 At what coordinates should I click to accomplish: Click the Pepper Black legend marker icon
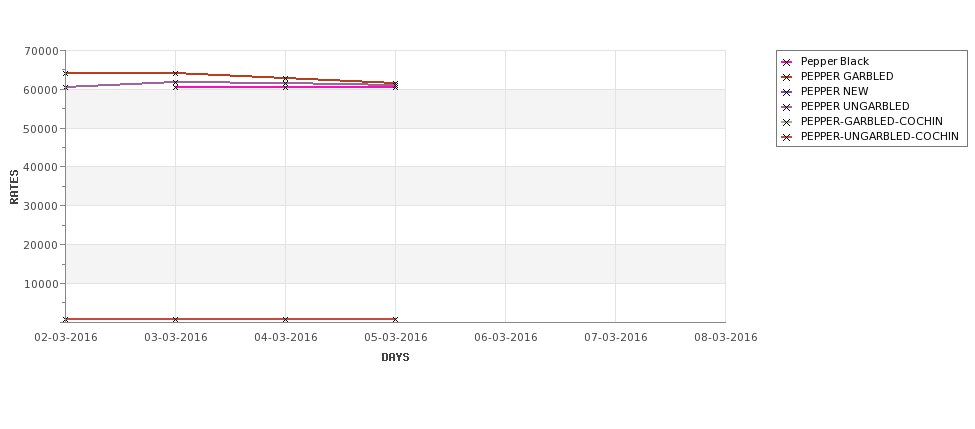(787, 62)
